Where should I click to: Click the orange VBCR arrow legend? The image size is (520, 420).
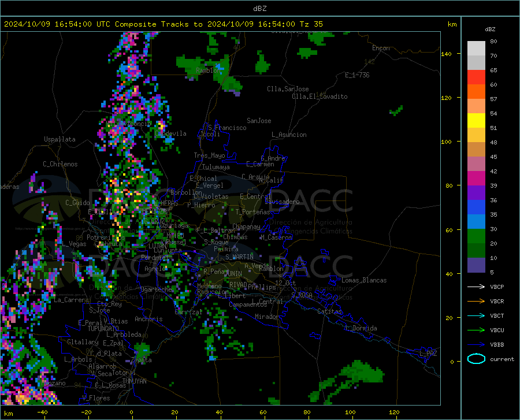click(x=476, y=302)
